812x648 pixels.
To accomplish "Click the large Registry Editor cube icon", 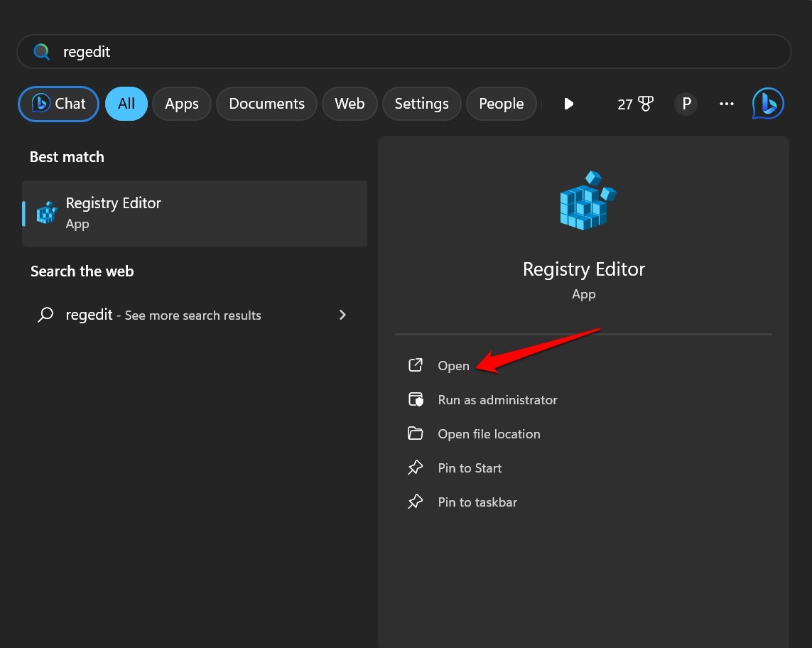I will coord(585,200).
